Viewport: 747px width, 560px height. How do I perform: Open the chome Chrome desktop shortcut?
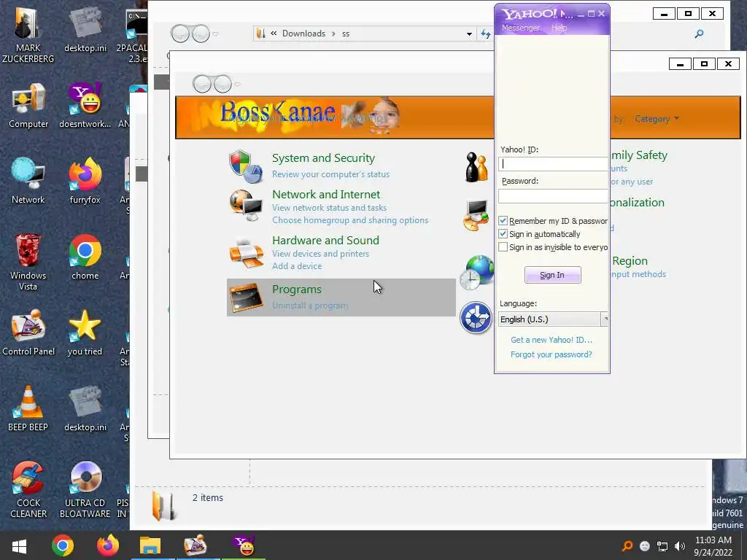[x=85, y=257]
